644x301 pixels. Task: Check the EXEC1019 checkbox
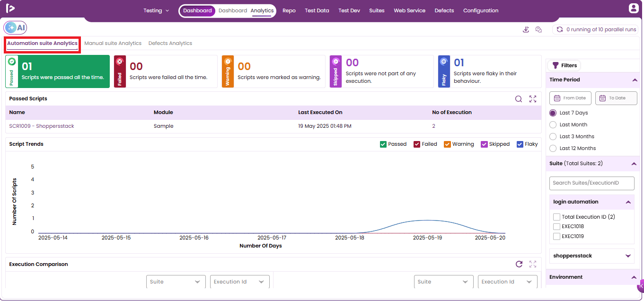pos(556,236)
